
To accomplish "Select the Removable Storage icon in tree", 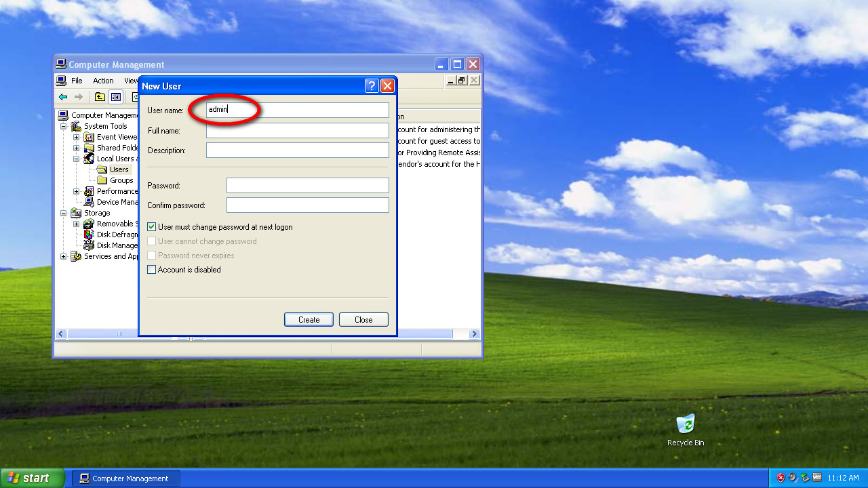I will coord(89,224).
